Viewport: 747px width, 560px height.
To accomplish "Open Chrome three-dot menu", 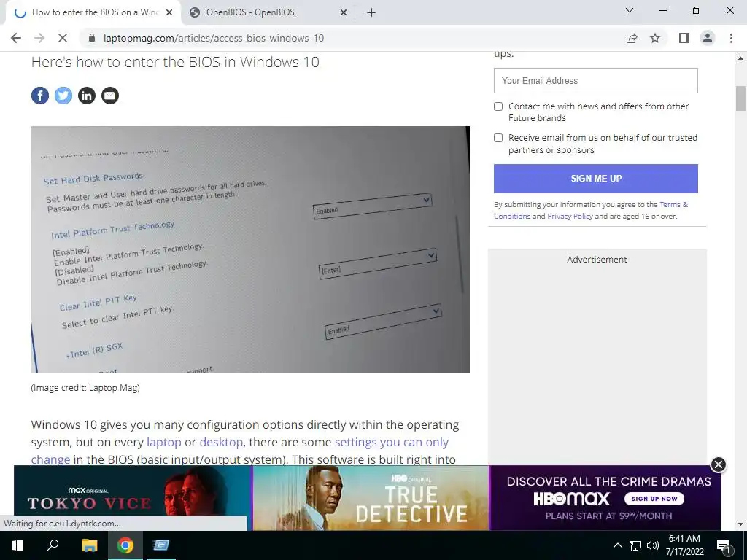I will click(731, 38).
